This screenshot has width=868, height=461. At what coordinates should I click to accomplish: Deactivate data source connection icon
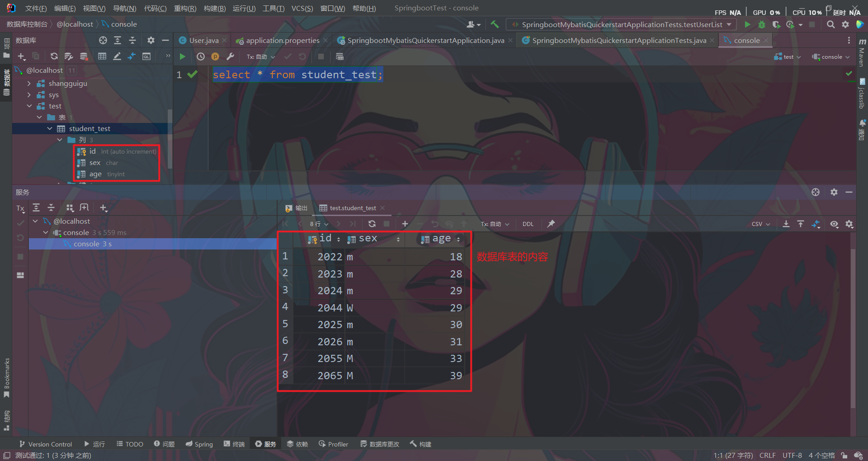[x=84, y=56]
